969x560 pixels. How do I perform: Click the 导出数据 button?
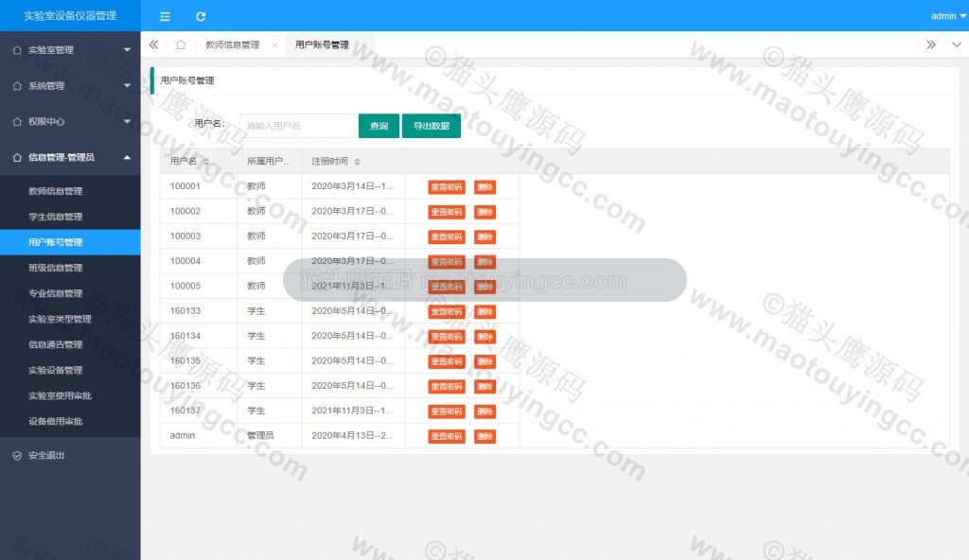[x=432, y=126]
